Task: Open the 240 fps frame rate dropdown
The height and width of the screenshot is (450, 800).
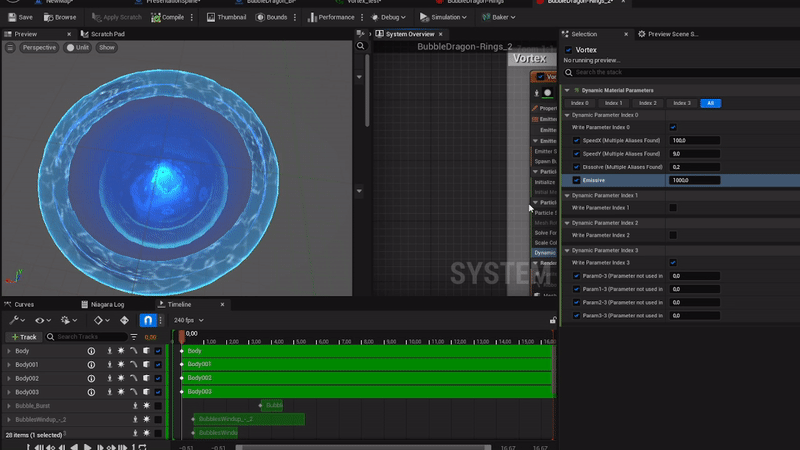Action: click(x=188, y=320)
